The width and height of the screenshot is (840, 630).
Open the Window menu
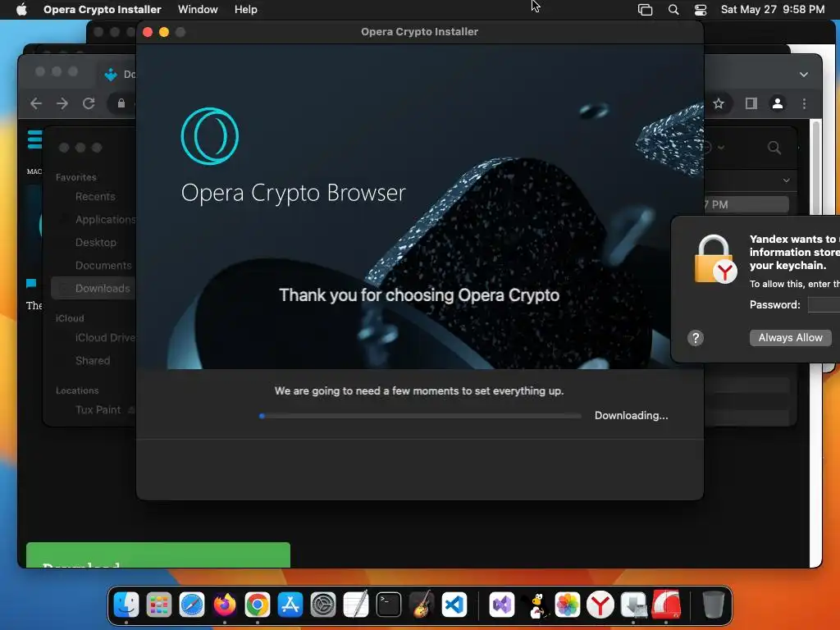[198, 9]
